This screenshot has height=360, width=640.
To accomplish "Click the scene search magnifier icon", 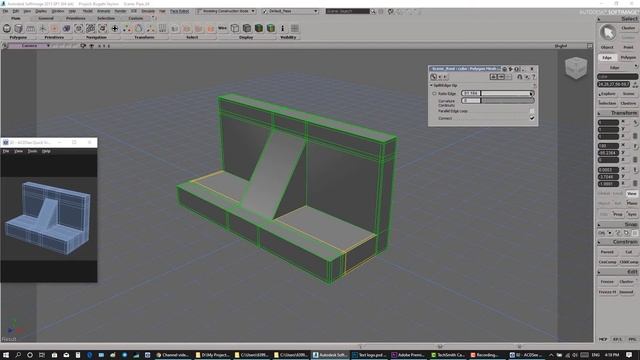I will pos(373,11).
